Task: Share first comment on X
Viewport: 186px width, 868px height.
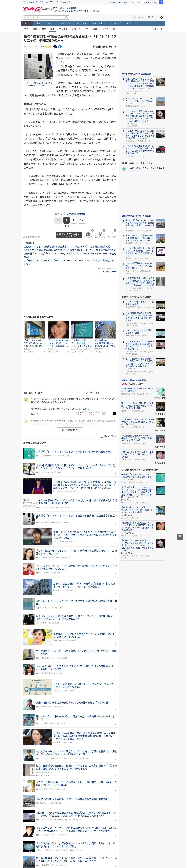Action: click(115, 413)
